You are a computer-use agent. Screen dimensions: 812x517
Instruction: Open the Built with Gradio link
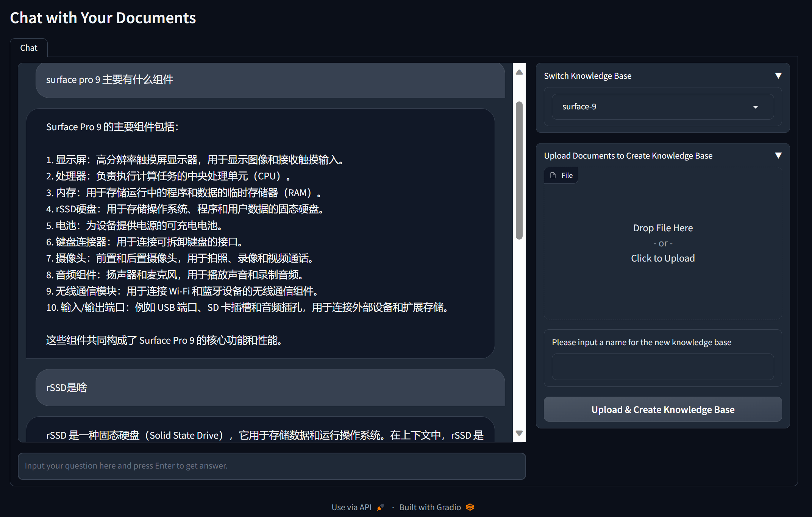(430, 507)
